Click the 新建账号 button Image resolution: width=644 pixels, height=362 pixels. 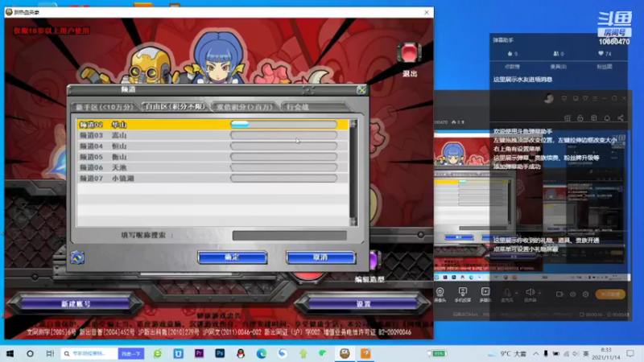(76, 304)
